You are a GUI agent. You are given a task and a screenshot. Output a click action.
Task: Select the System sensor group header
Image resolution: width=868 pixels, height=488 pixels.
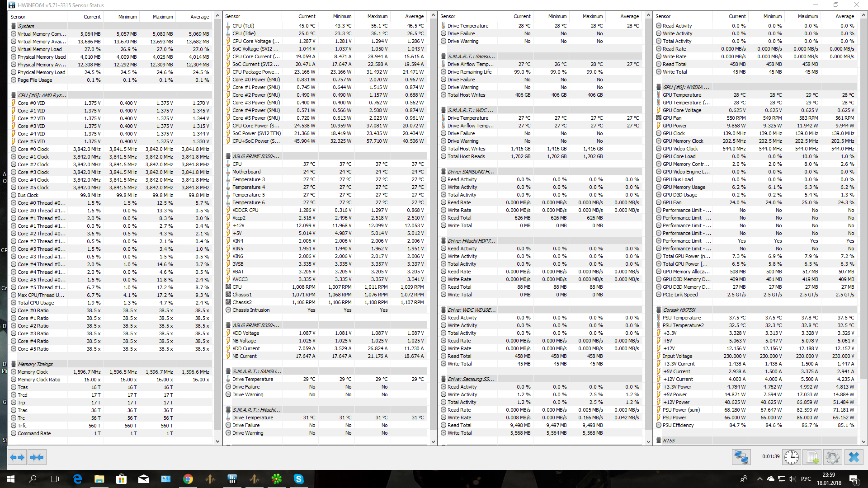[x=26, y=26]
